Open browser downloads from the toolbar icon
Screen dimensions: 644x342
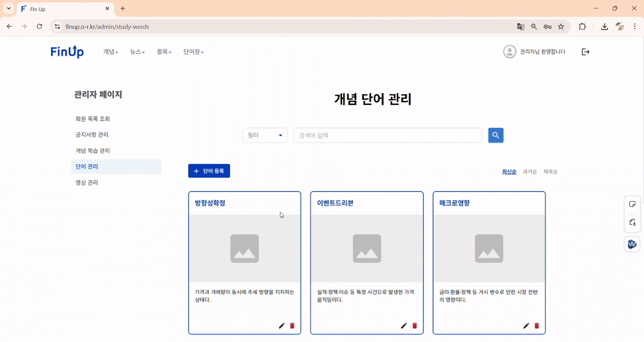tap(604, 27)
